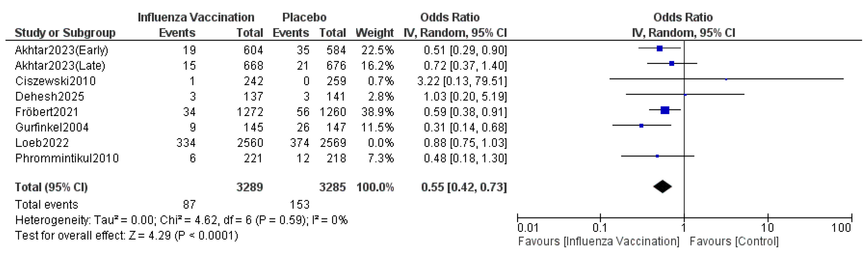Screen dimensions: 868x256
Task: Click the Test for overall effect line
Action: (126, 235)
